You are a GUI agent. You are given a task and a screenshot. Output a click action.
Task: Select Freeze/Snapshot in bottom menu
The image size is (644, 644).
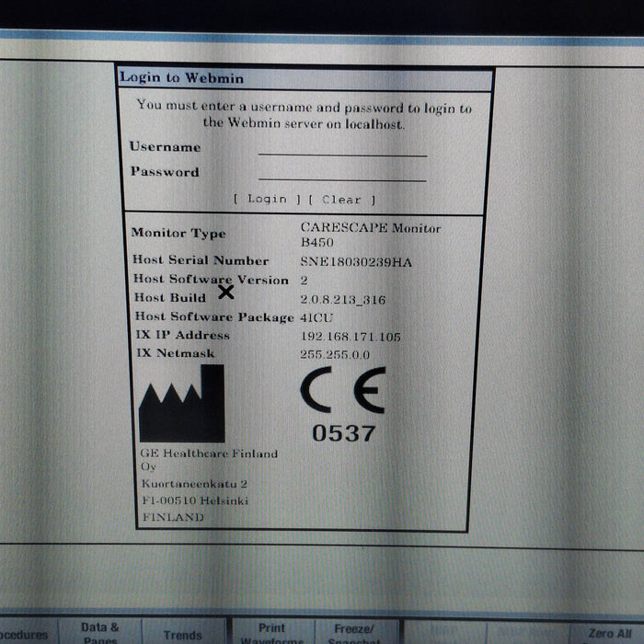pyautogui.click(x=354, y=633)
